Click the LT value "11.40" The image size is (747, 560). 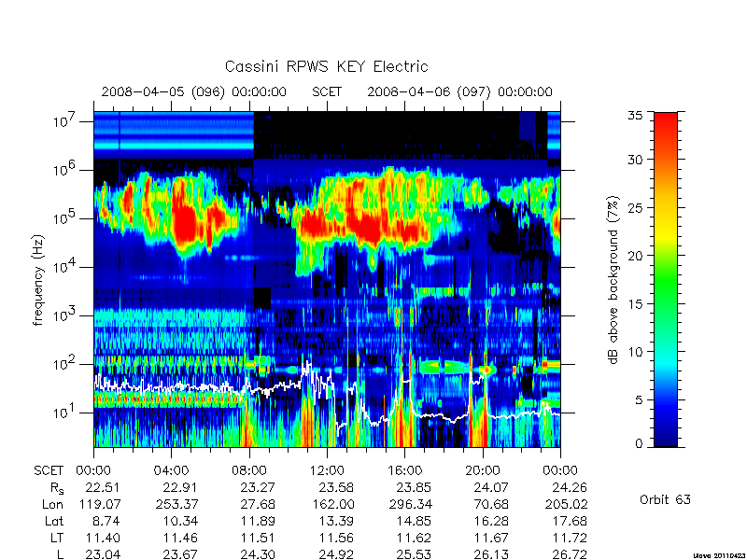coord(103,539)
